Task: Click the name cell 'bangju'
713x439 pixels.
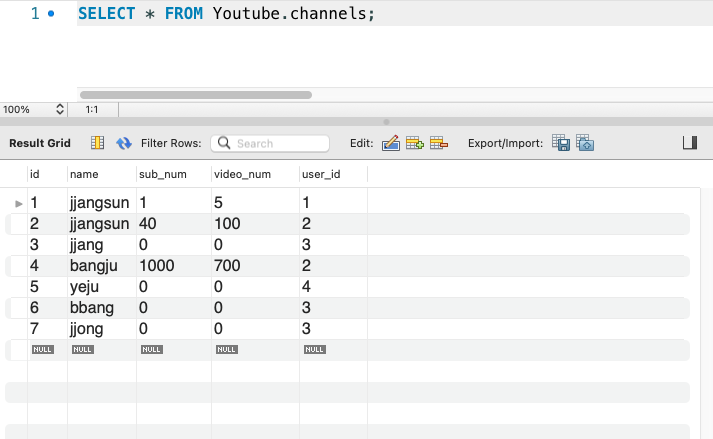Action: [94, 266]
